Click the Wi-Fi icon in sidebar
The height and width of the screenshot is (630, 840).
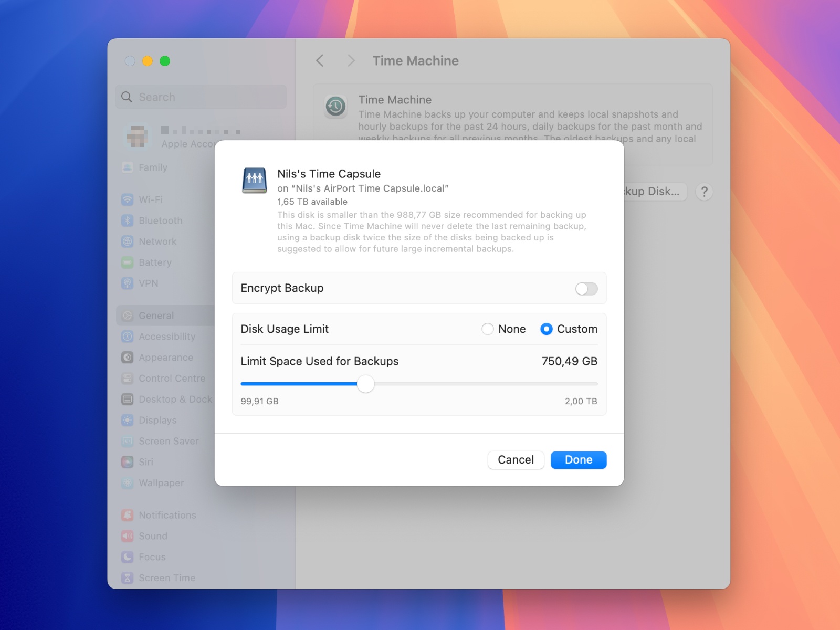point(128,200)
